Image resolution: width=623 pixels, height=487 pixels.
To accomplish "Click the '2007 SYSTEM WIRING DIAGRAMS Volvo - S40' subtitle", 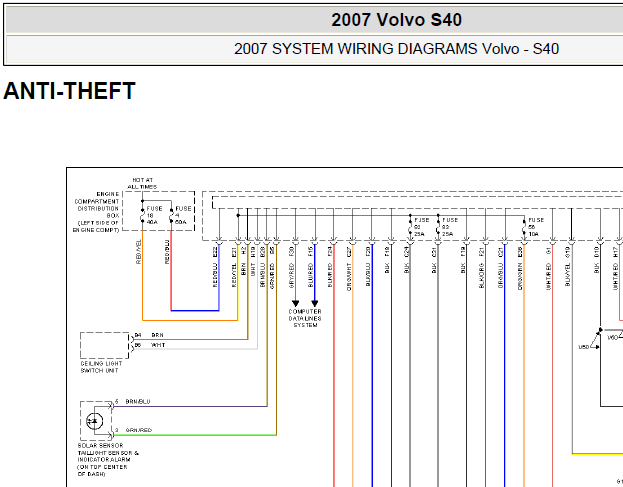I will tap(396, 49).
